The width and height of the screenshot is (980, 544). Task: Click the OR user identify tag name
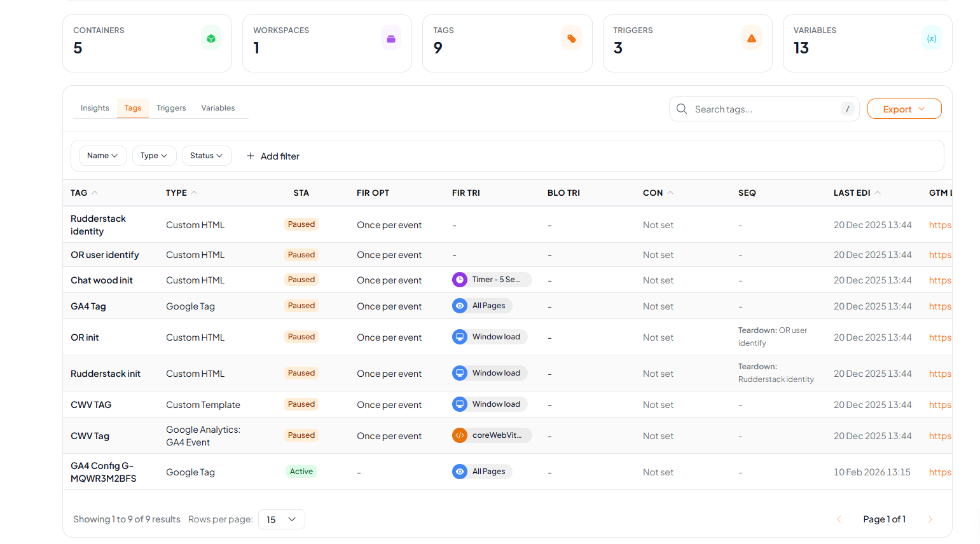(x=105, y=255)
